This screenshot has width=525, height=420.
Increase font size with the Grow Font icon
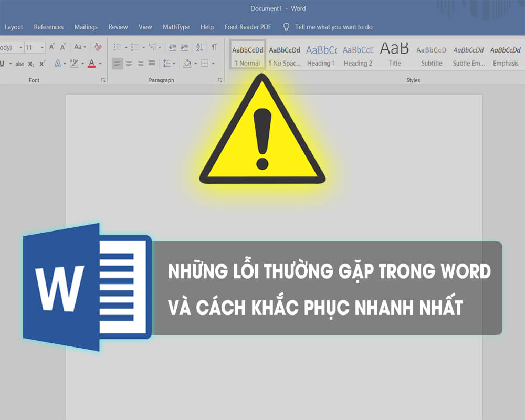point(52,47)
